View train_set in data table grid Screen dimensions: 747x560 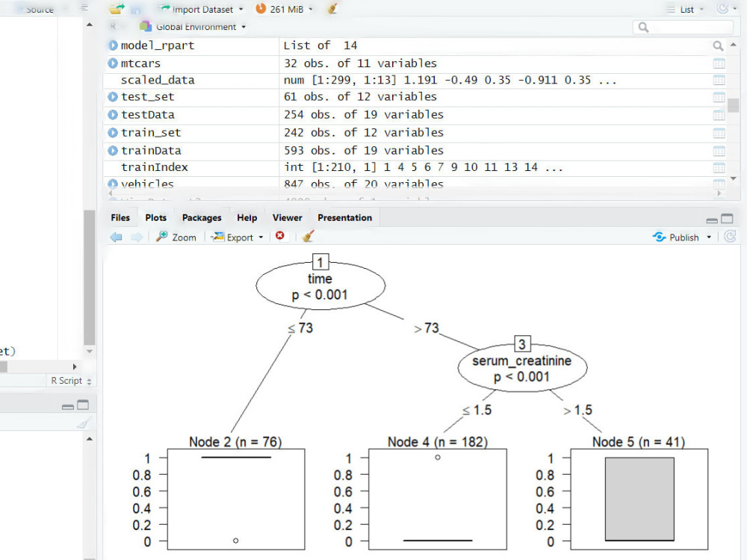[719, 133]
